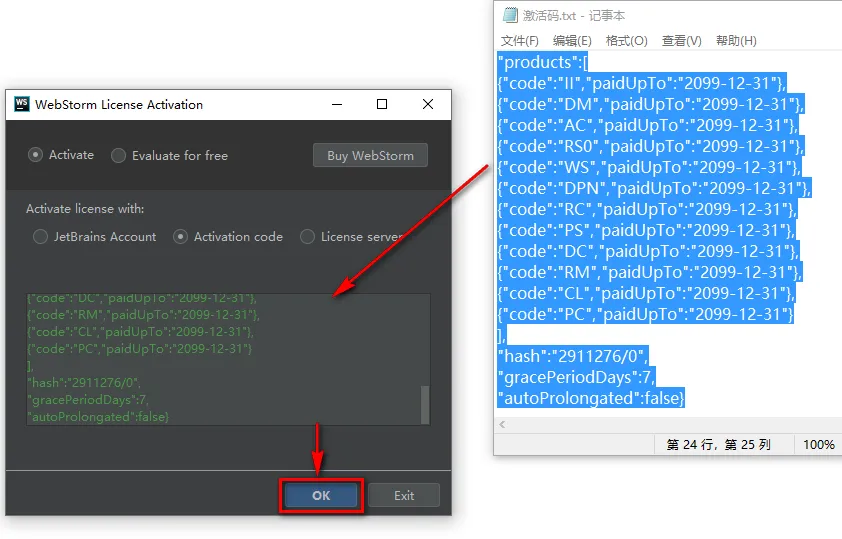Click the "code":"DPN" line in Notepad
842x539 pixels.
[x=655, y=188]
